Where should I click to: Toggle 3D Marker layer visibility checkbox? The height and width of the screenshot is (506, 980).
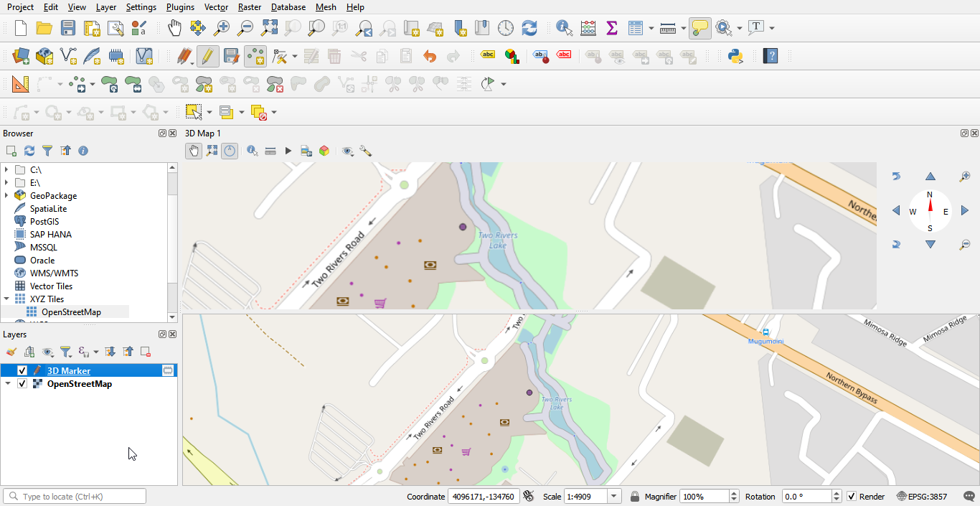(x=22, y=371)
